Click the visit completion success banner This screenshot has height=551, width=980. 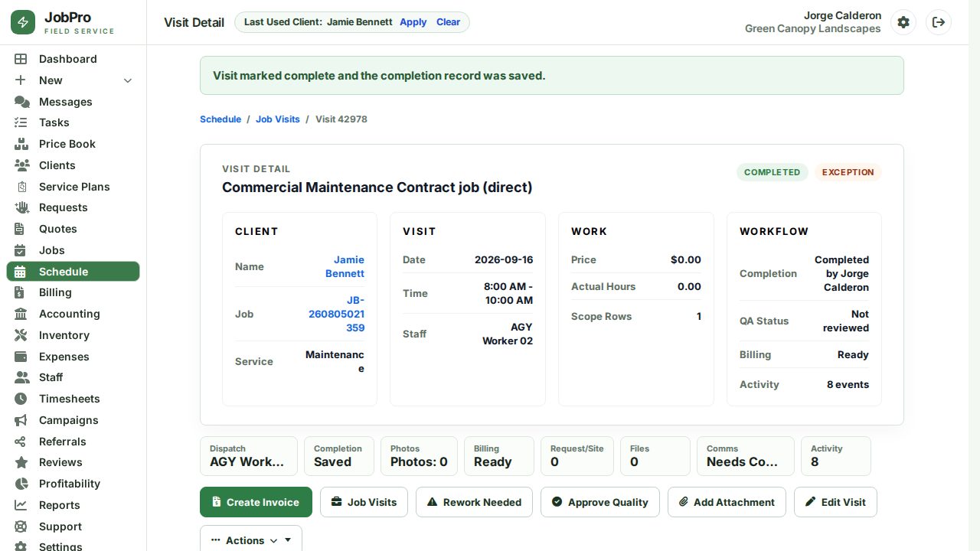[552, 76]
